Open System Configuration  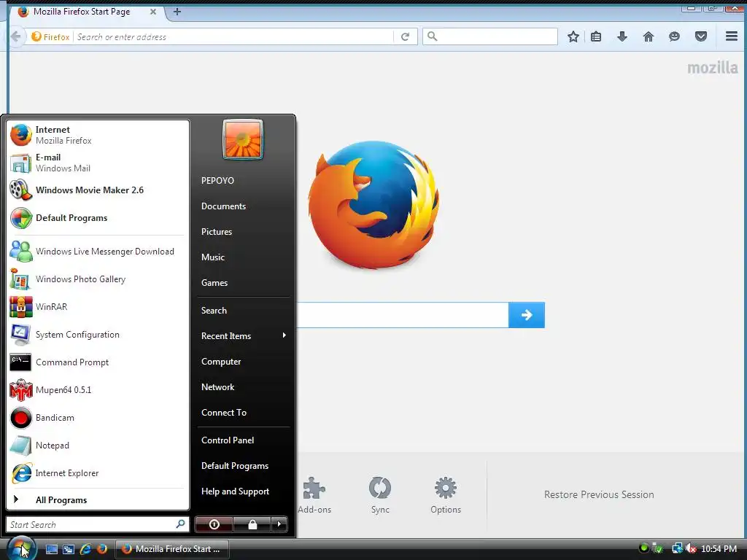click(97, 334)
